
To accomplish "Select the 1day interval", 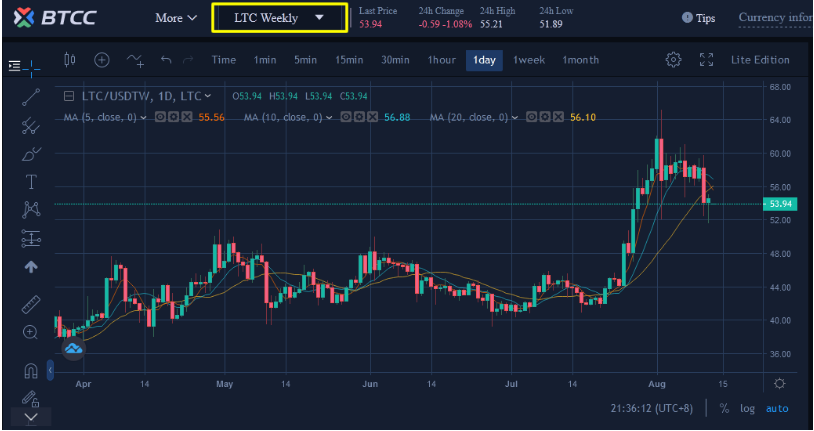I will click(484, 60).
